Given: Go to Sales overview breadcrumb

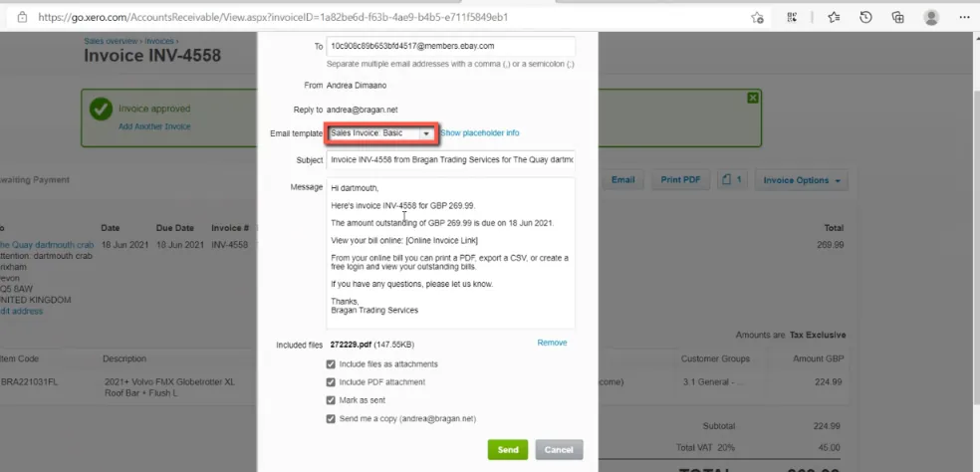Looking at the screenshot, I should (111, 41).
